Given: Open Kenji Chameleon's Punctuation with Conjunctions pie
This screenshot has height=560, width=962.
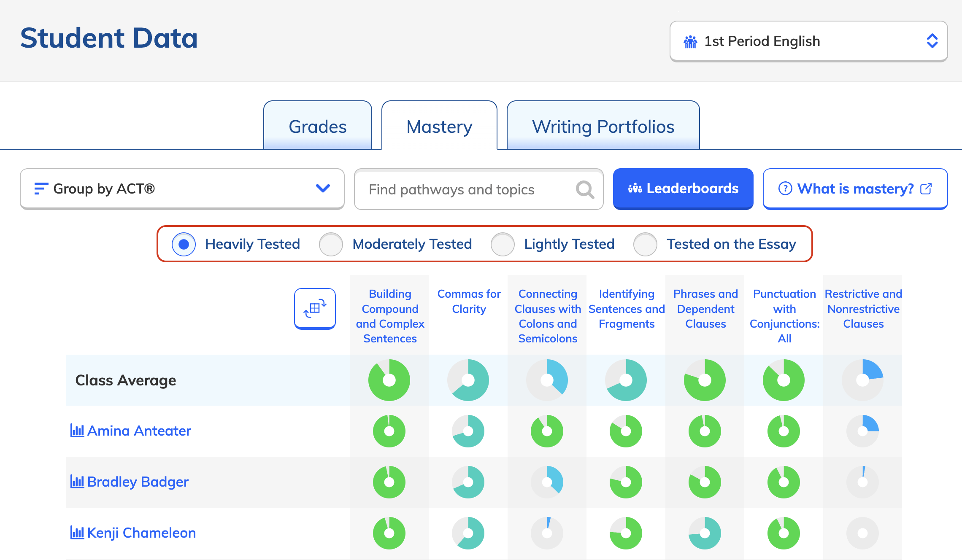Looking at the screenshot, I should (x=784, y=533).
